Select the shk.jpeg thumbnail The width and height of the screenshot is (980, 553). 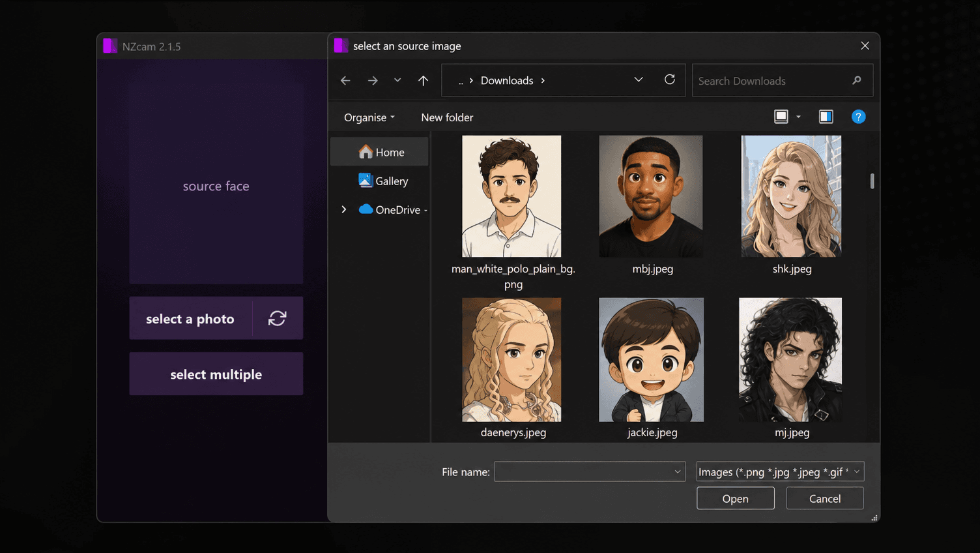coord(791,196)
